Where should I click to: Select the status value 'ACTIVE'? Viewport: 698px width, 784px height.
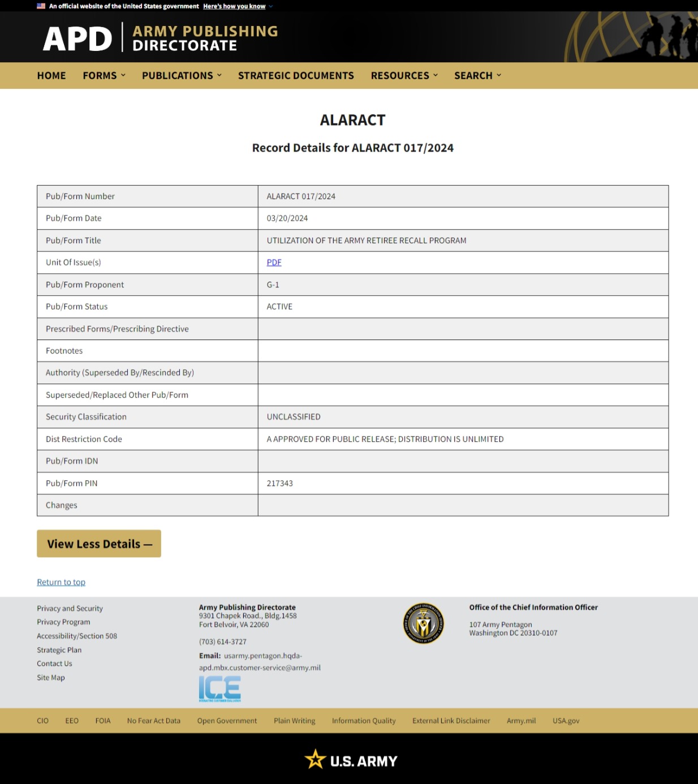(279, 307)
